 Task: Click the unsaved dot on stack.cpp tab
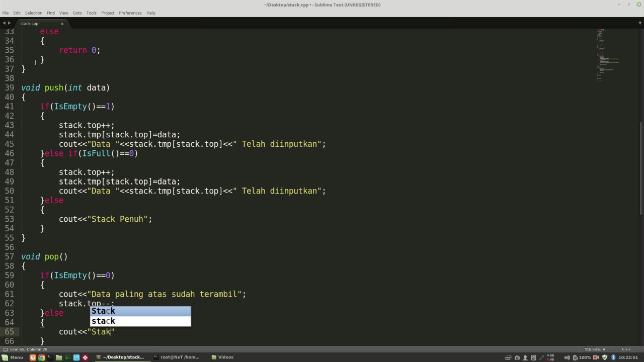tap(62, 23)
